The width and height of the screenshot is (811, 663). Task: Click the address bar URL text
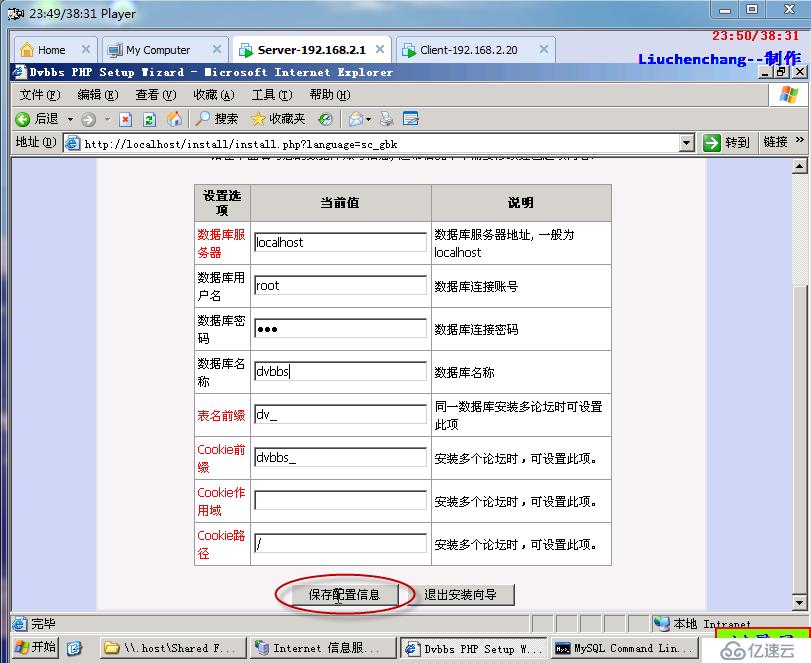[241, 144]
